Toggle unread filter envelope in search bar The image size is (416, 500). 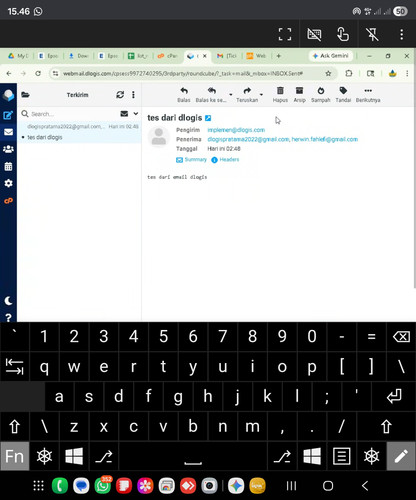(x=124, y=114)
